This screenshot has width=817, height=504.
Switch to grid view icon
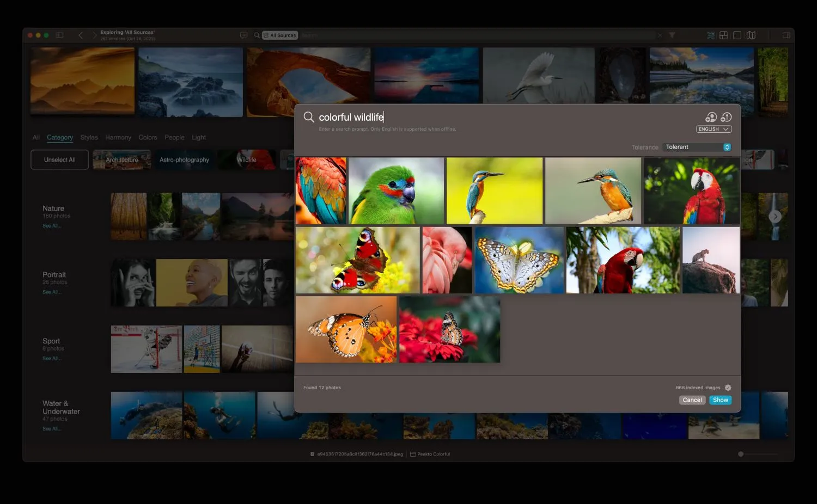click(723, 35)
